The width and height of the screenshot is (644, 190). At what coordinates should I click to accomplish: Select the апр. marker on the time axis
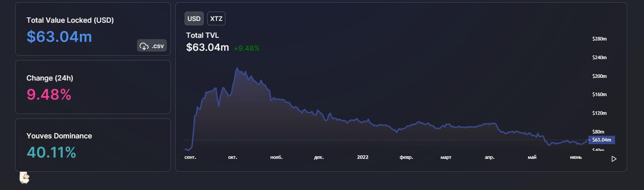[x=489, y=157]
